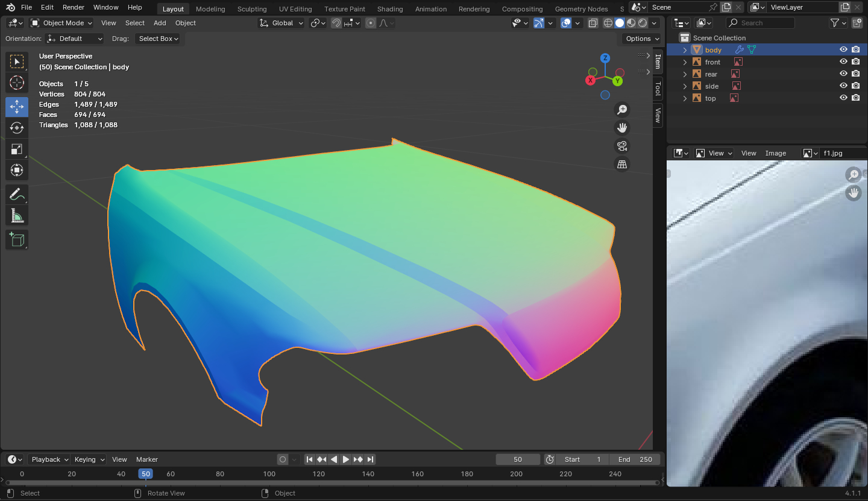Open the Orientation Default dropdown
Viewport: 868px width, 501px height.
click(75, 39)
